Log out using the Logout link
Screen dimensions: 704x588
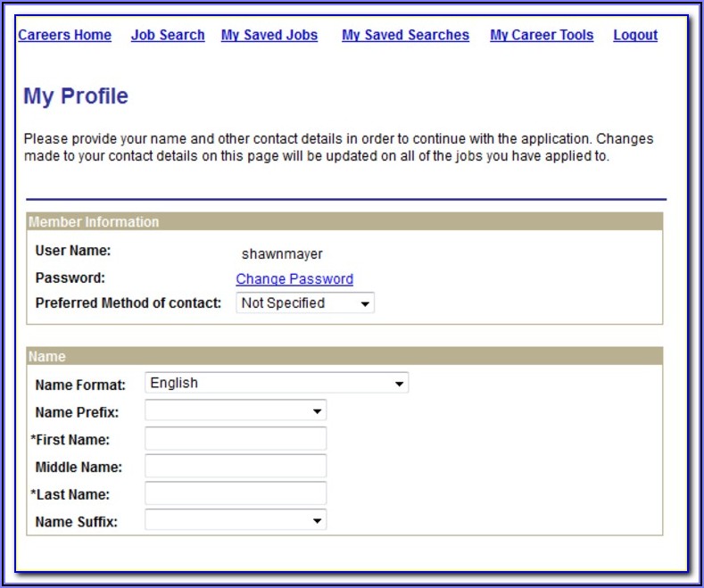(635, 35)
